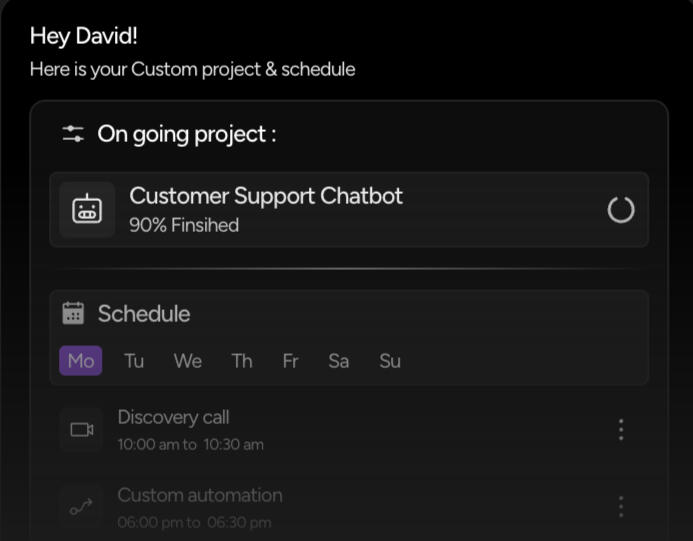This screenshot has width=693, height=541.
Task: Select Th in the schedule days
Action: coord(242,361)
